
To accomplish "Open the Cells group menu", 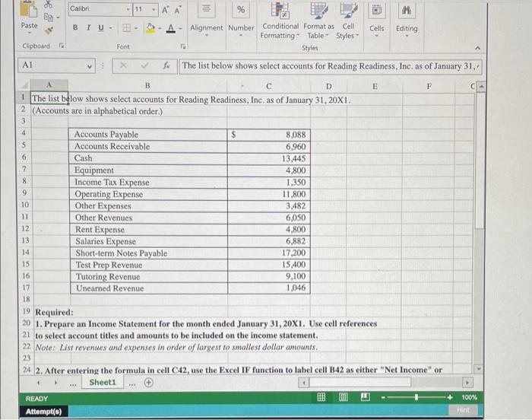I will click(377, 20).
